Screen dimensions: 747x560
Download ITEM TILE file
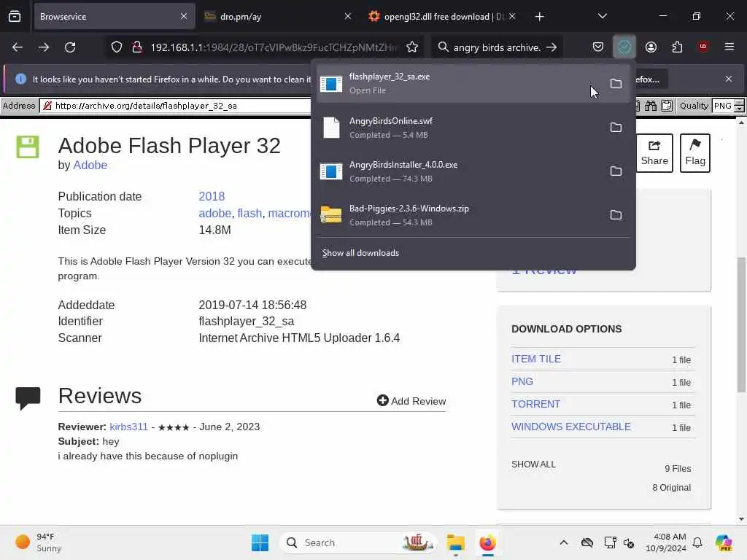click(x=536, y=359)
